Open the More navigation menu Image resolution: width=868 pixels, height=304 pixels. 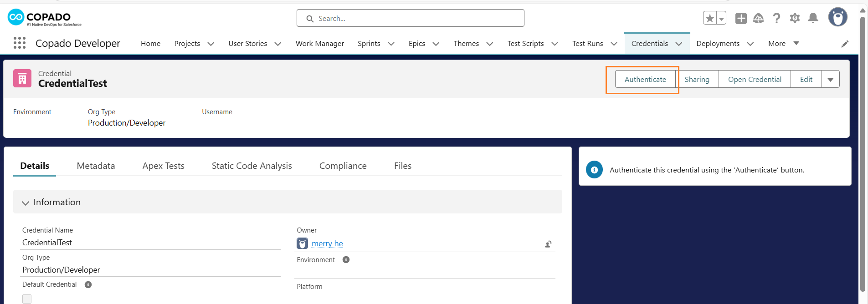pyautogui.click(x=784, y=43)
